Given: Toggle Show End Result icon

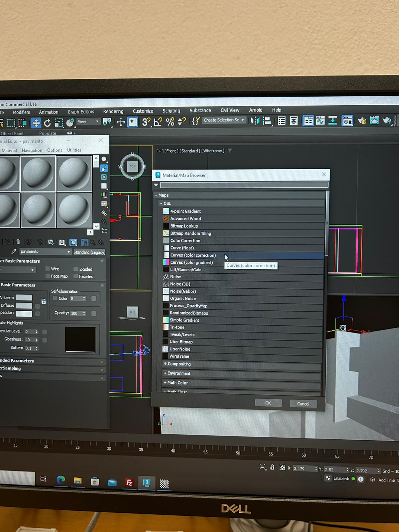Looking at the screenshot, I should click(x=84, y=242).
